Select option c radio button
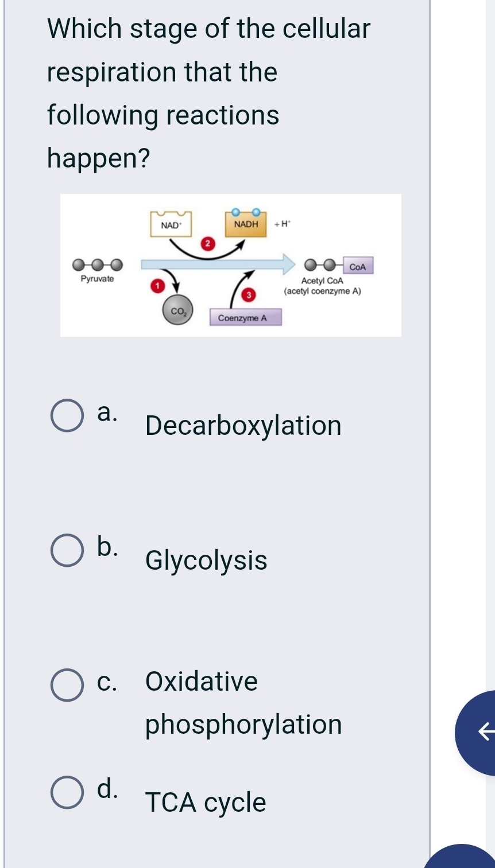 coord(67,685)
